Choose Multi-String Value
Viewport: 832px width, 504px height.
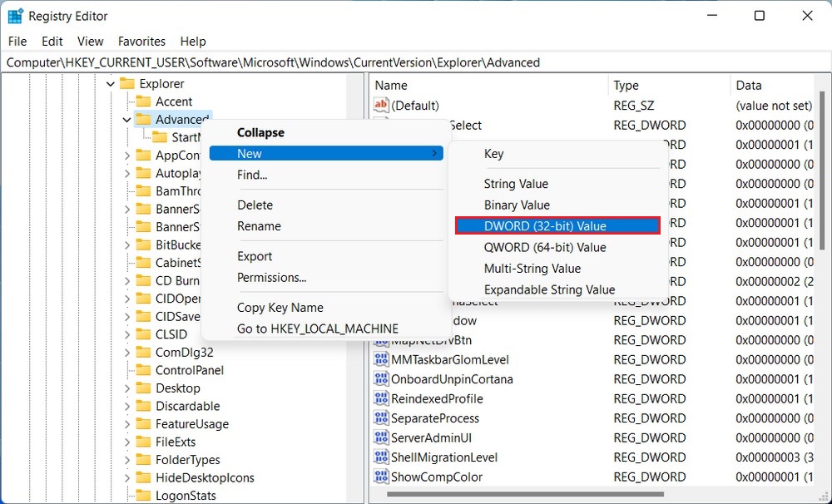click(x=557, y=269)
